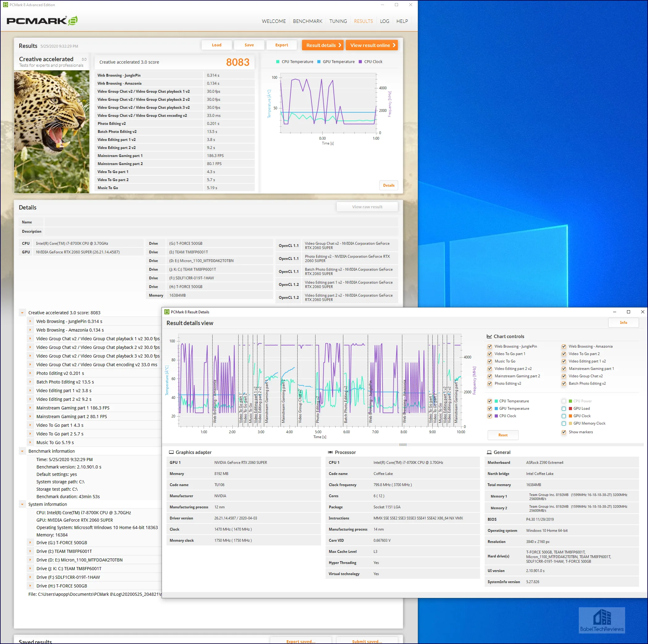Toggle Video To Go part 2 checkbox
Screen dimensions: 648x644
point(564,354)
